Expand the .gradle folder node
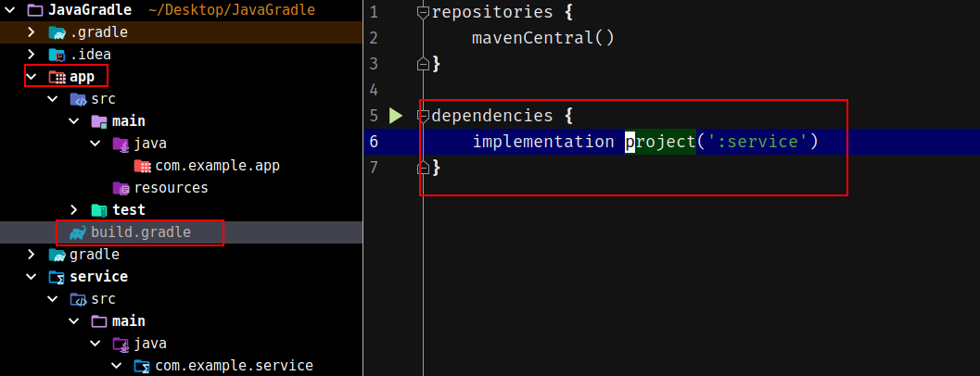Screen dimensions: 980x376 32,32
